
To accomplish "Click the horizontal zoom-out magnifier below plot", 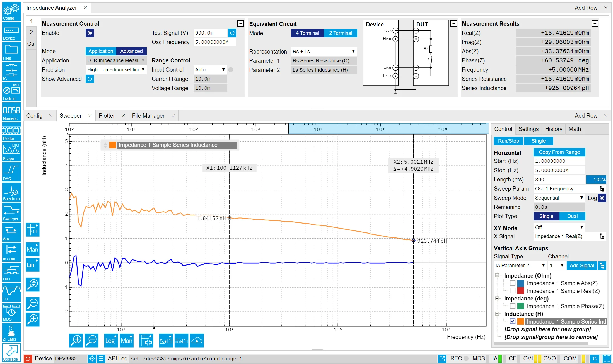I will click(x=91, y=341).
